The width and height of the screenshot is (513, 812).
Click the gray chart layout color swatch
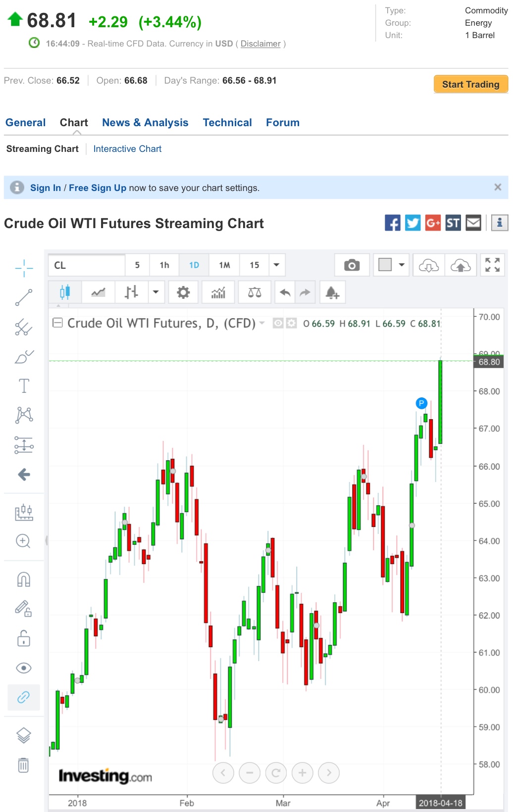click(x=385, y=265)
